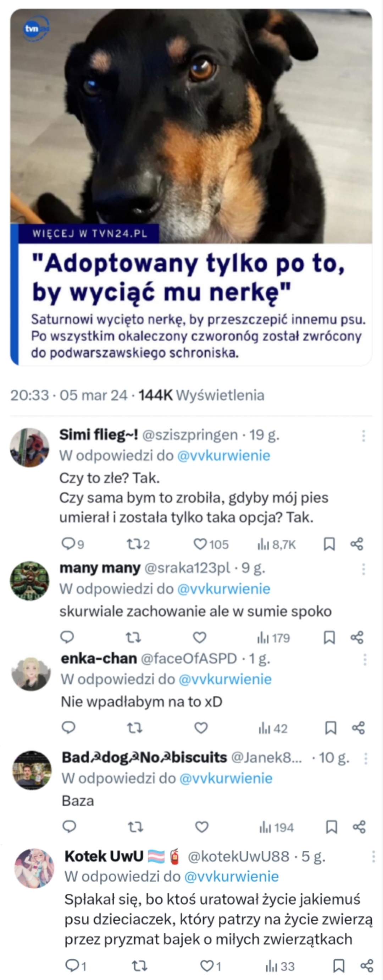Image resolution: width=383 pixels, height=980 pixels.
Task: Like Kotek UwU's reply
Action: (x=207, y=965)
